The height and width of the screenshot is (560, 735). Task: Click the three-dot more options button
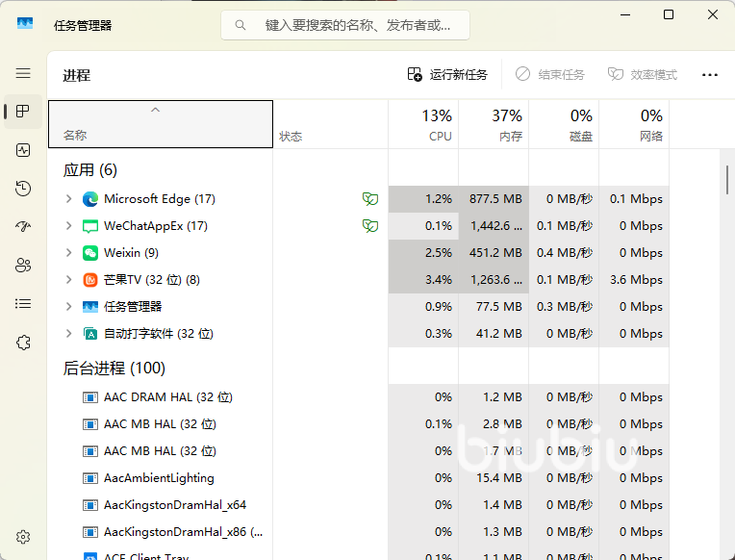(x=710, y=75)
